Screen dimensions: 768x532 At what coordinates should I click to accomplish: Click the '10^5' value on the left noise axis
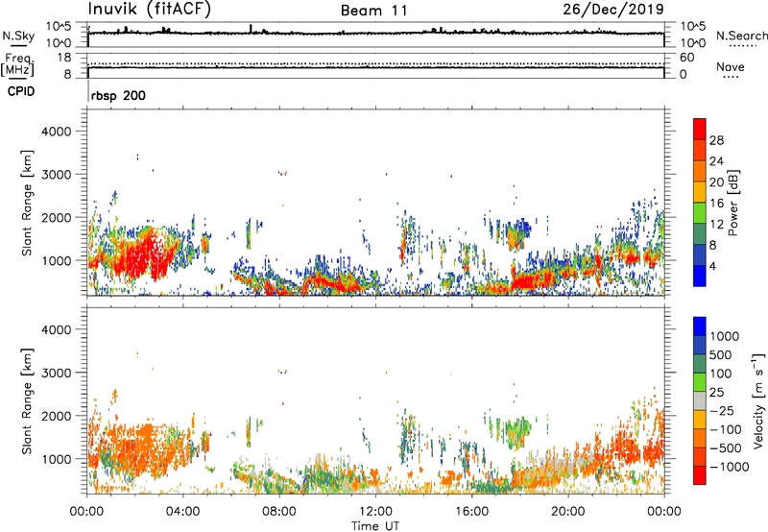[59, 27]
